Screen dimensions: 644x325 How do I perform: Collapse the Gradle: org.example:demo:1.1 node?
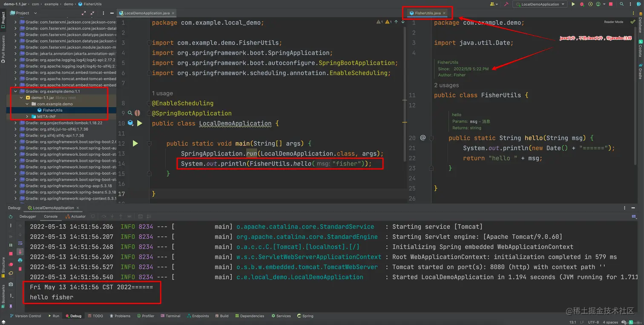[16, 91]
